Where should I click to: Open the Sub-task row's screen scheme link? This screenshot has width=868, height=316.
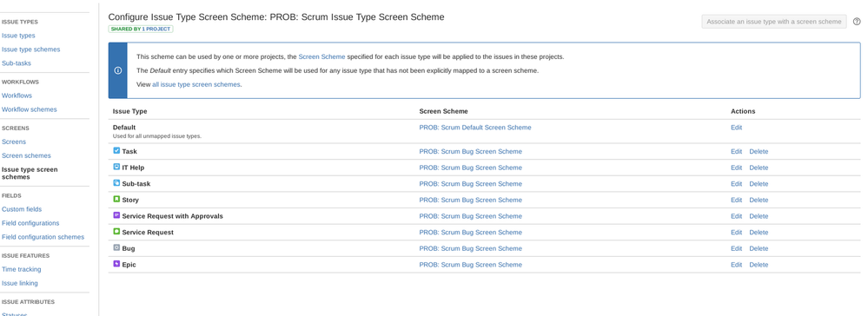[471, 184]
